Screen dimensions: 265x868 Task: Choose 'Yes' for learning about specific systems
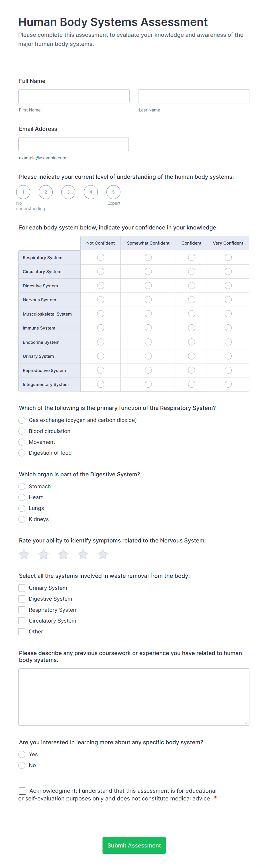coord(22,755)
